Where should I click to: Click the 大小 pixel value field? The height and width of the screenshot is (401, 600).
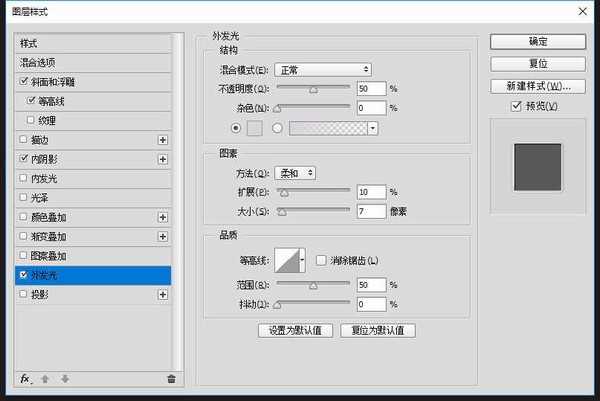pos(372,211)
